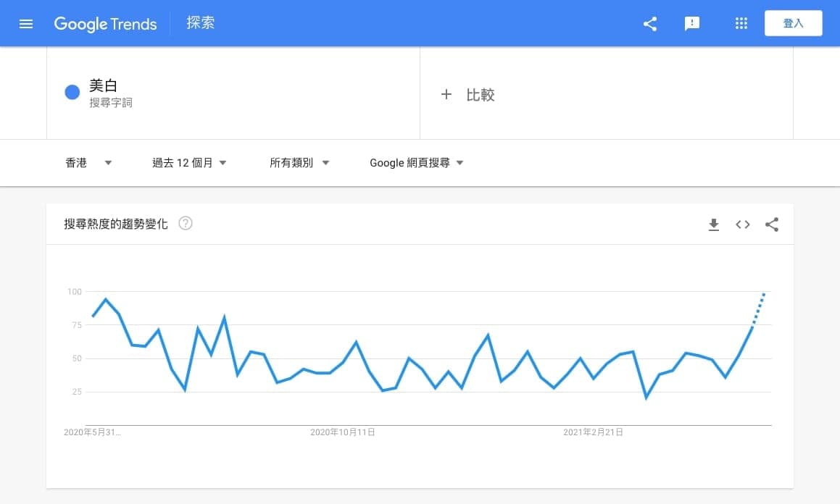This screenshot has height=504, width=840.
Task: Click the 2021年2月21日 axis label
Action: [x=593, y=432]
